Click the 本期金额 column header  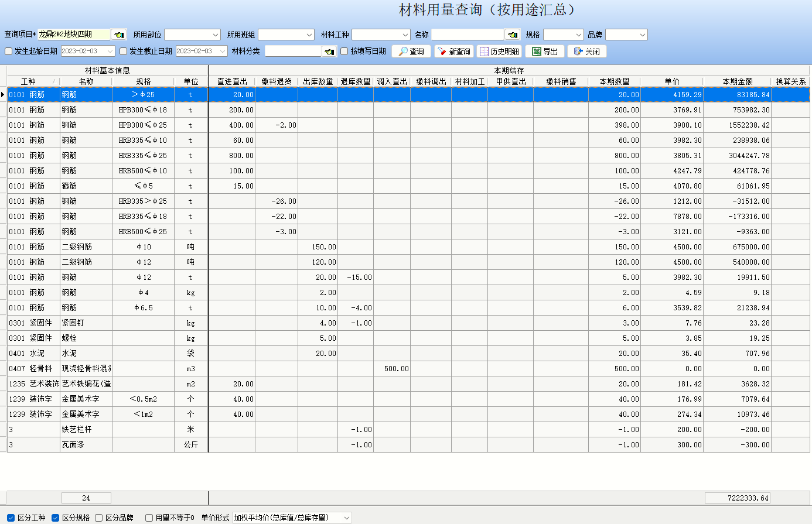pyautogui.click(x=737, y=81)
